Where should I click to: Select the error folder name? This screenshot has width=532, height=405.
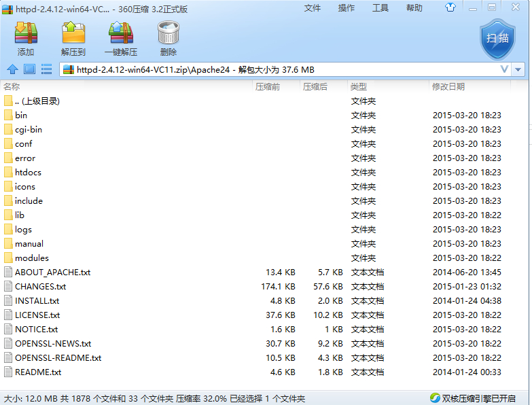coord(25,158)
